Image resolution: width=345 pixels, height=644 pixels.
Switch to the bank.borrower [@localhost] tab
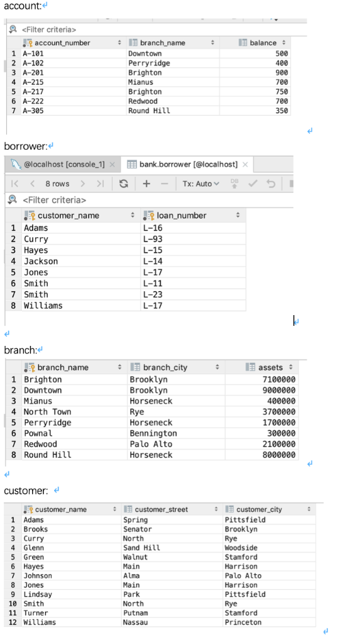[187, 164]
